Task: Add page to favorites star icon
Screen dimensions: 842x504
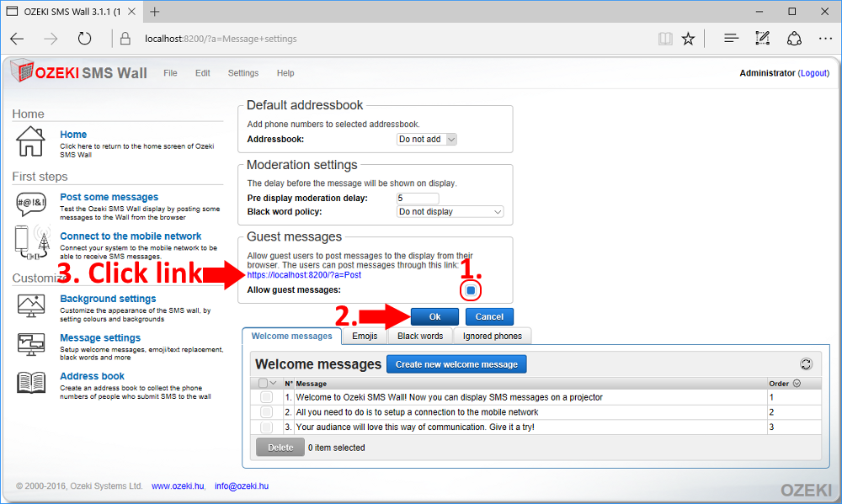Action: pyautogui.click(x=688, y=39)
